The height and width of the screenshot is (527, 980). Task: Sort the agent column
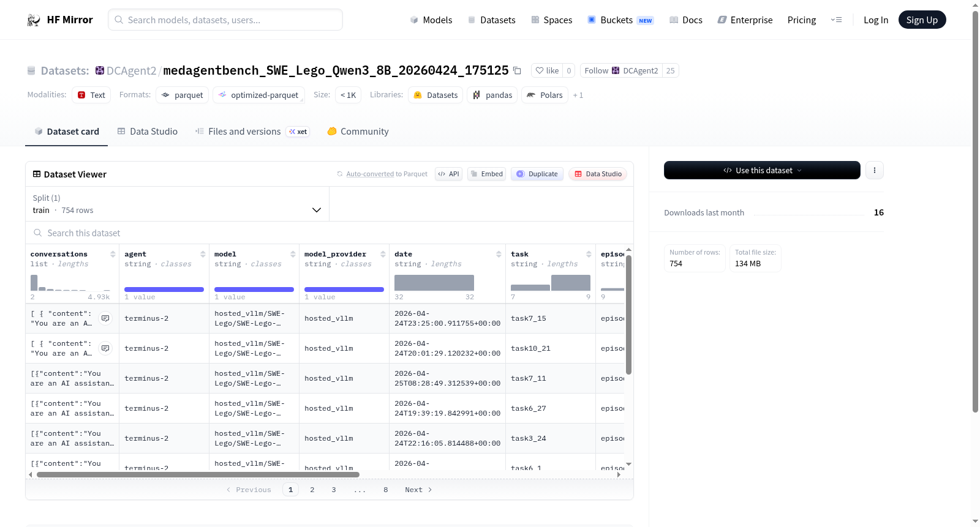click(x=203, y=254)
